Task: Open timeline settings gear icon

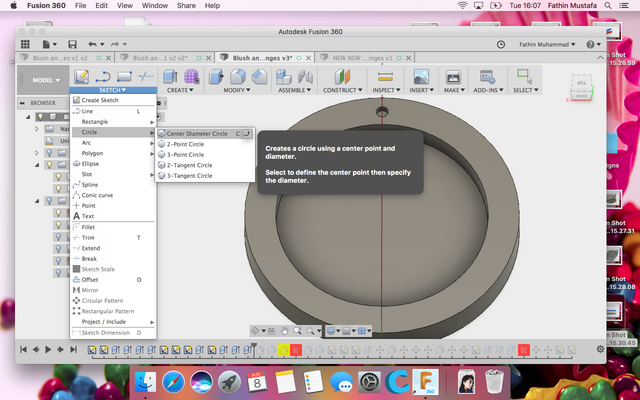Action: click(600, 349)
